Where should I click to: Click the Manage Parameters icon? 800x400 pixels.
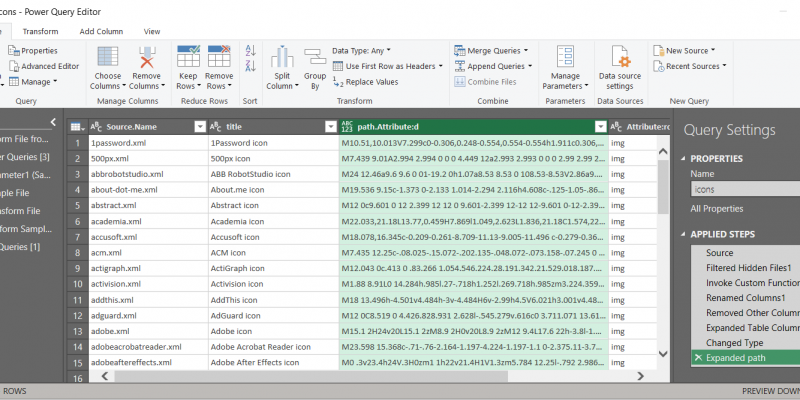pos(565,57)
